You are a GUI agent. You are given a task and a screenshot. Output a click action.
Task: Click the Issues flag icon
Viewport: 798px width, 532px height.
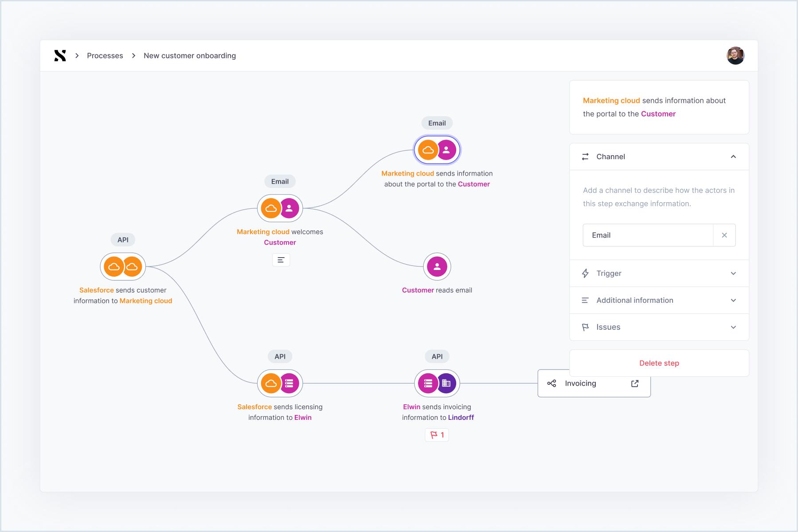click(x=585, y=327)
